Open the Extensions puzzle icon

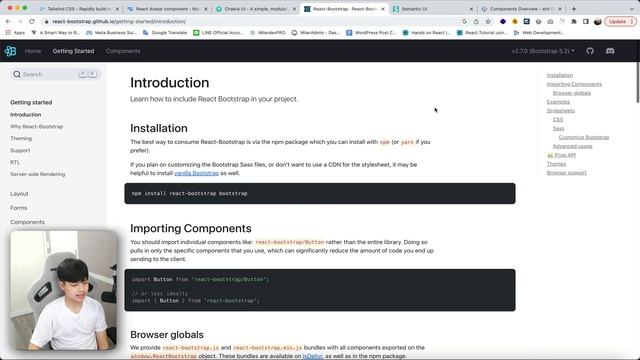click(574, 21)
